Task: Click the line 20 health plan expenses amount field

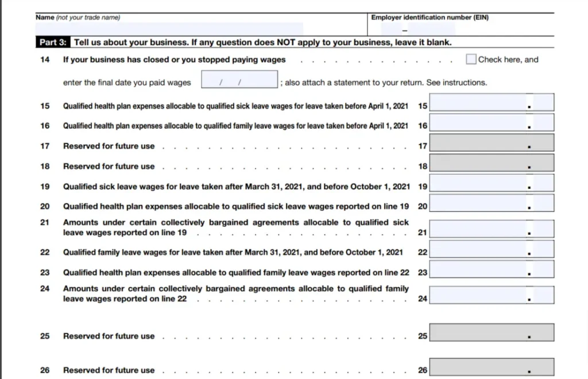Action: click(x=478, y=203)
